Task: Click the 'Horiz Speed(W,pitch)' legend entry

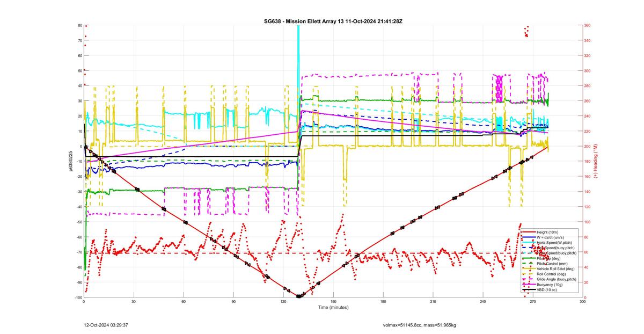Action: [554, 243]
